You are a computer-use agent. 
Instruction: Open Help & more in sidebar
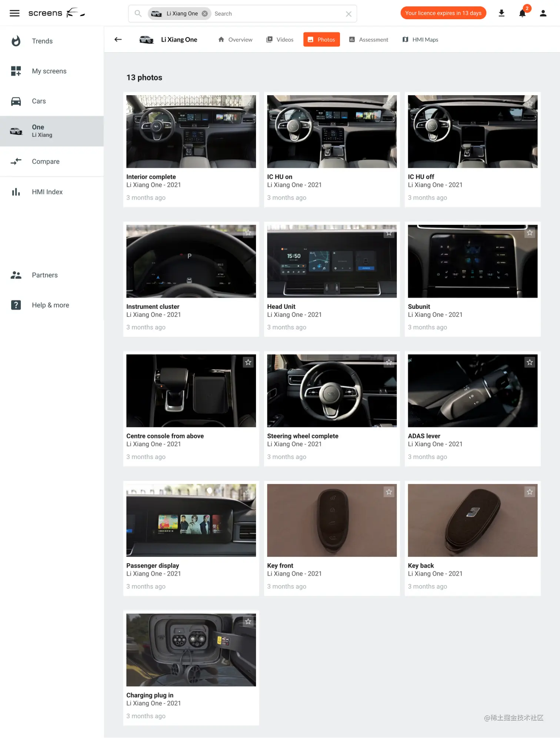pos(52,305)
